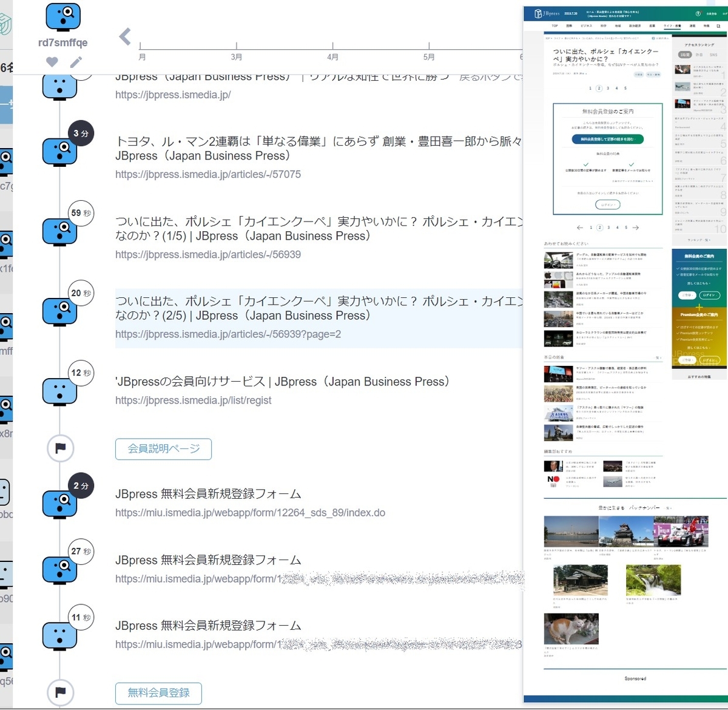
Task: Click the 会員説明ページ tag button
Action: pos(163,449)
